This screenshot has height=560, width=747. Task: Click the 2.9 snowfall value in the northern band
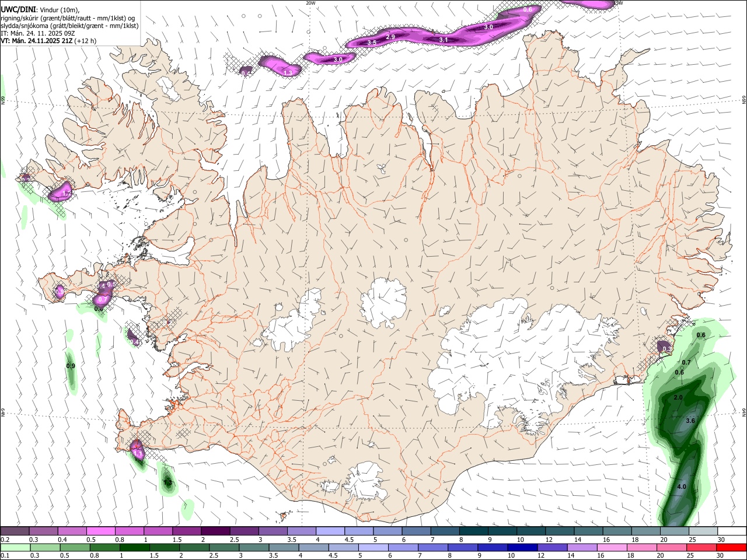coord(391,37)
